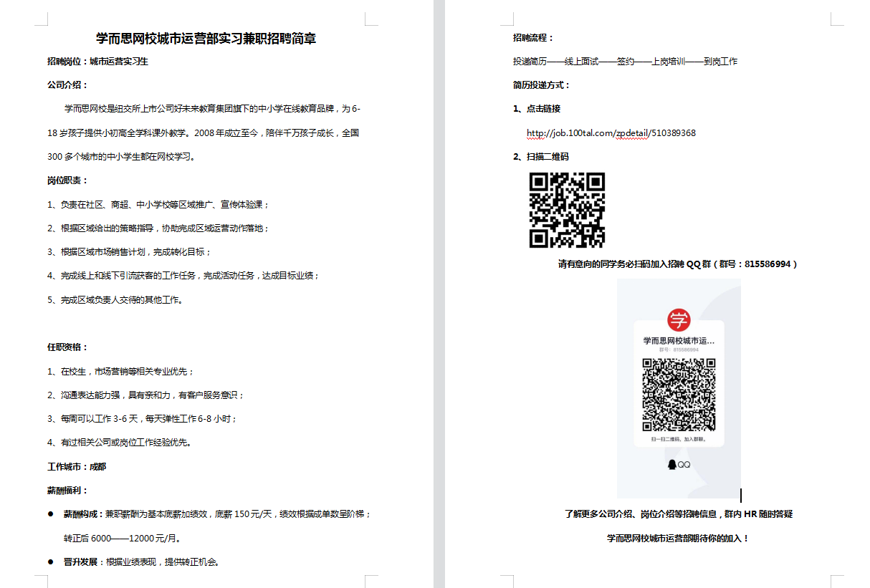
Task: Click the 公司介绍 heading
Action: (67, 85)
